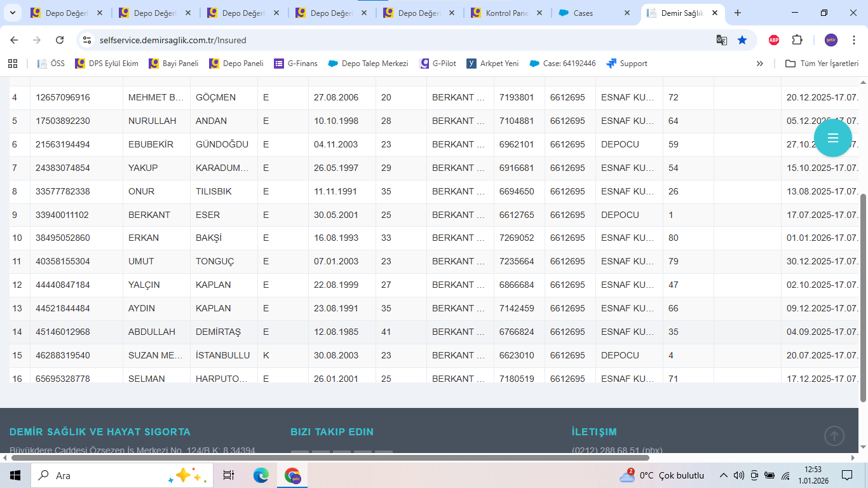Close the Cases tab
This screenshot has height=488, width=868.
coord(627,13)
